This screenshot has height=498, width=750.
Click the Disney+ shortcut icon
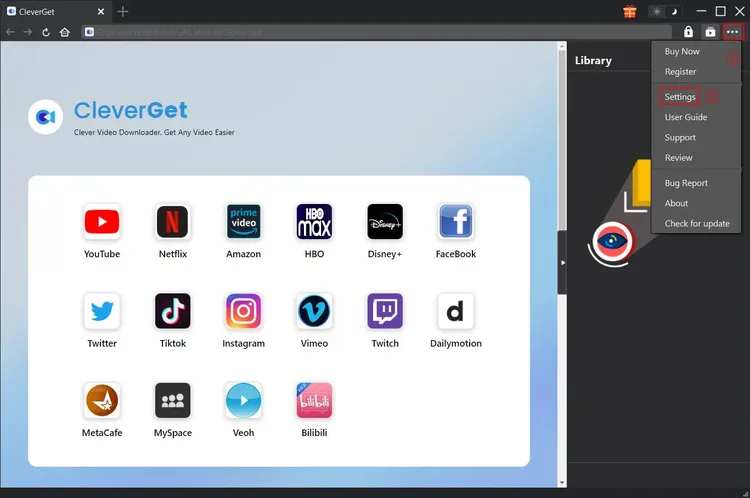click(x=385, y=222)
